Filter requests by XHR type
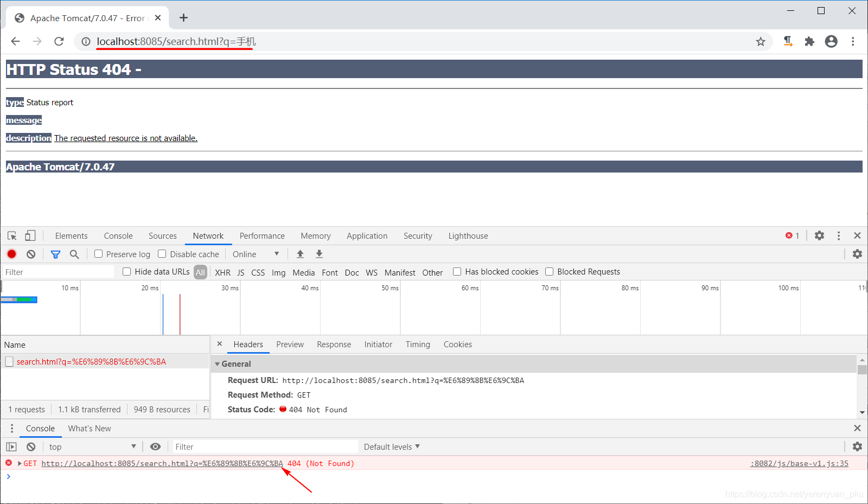 (222, 272)
